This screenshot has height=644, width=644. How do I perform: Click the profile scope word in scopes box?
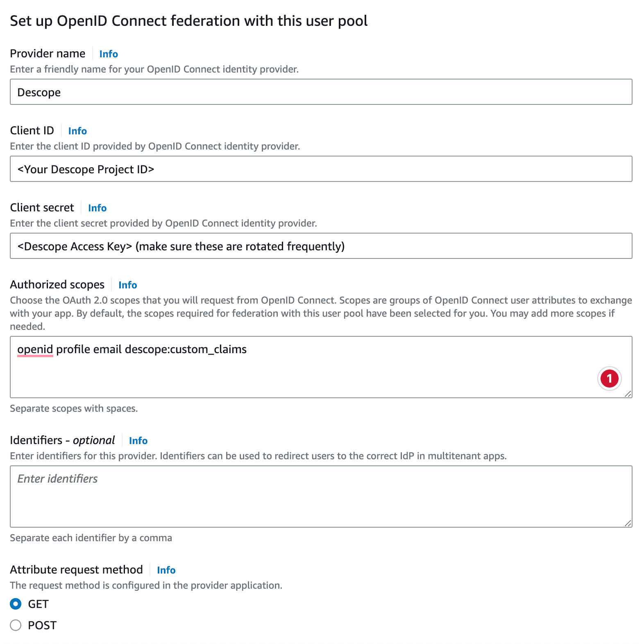tap(73, 349)
